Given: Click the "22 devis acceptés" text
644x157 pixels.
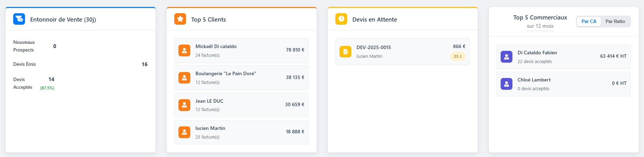Looking at the screenshot, I should (535, 61).
